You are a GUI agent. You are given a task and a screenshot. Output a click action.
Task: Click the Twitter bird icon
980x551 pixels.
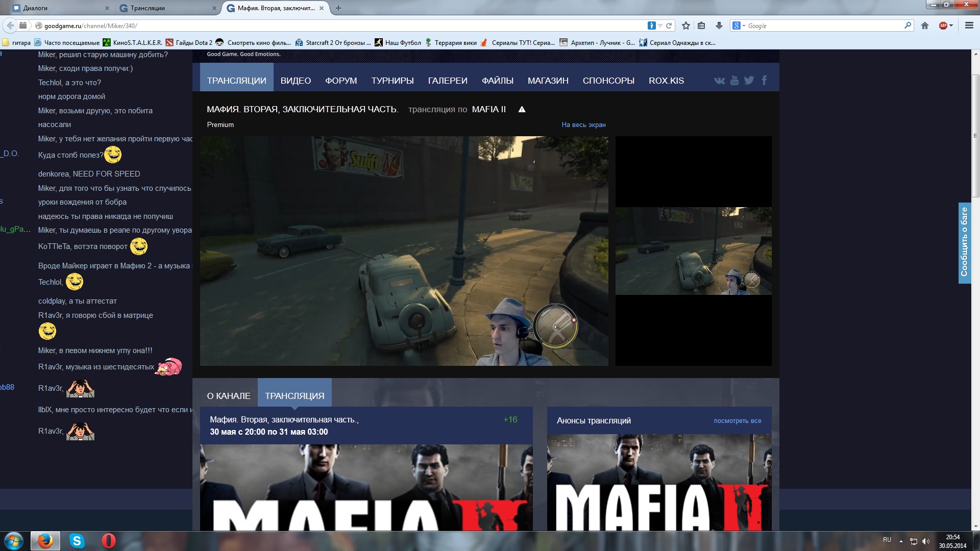pos(749,81)
